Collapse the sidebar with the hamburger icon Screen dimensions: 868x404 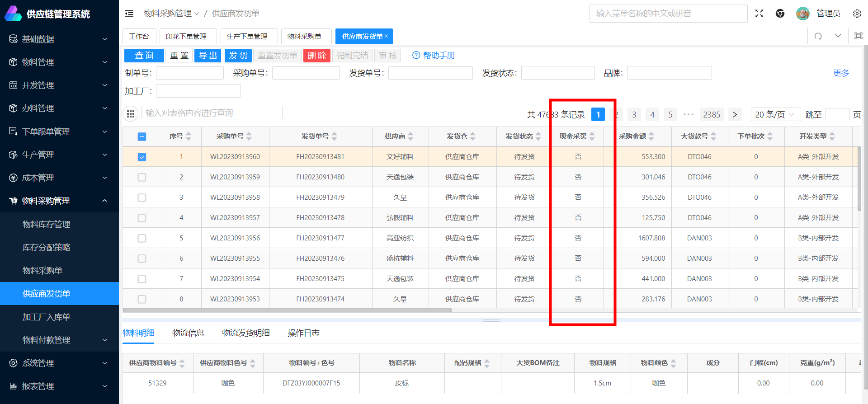(129, 14)
